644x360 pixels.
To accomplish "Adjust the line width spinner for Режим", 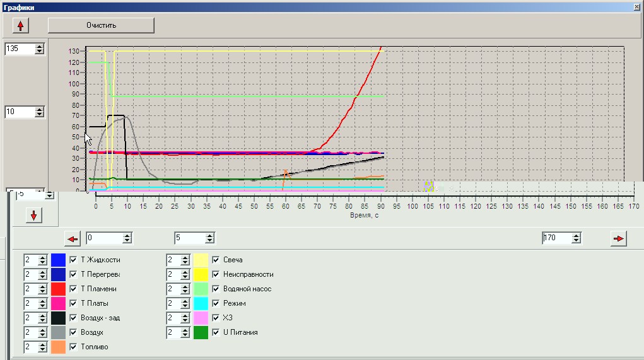I will (x=185, y=303).
